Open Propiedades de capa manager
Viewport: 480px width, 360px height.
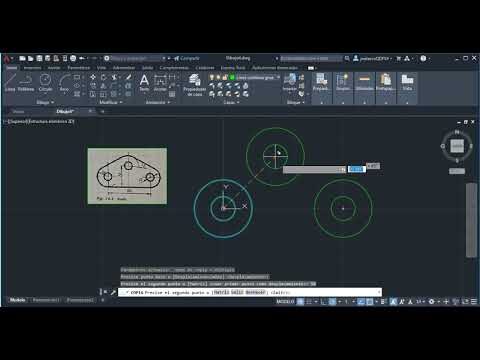pos(194,85)
